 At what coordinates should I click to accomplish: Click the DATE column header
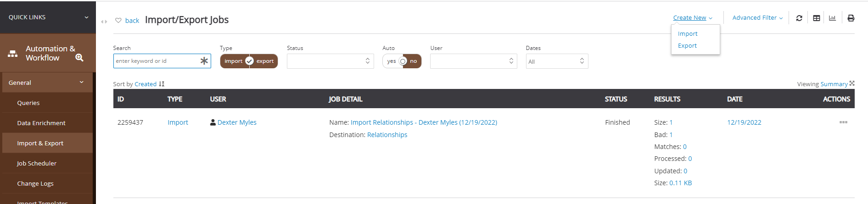pos(734,99)
